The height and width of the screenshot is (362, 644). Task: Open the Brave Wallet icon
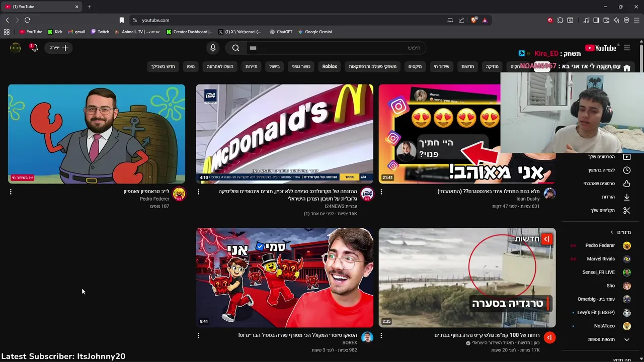pyautogui.click(x=606, y=20)
